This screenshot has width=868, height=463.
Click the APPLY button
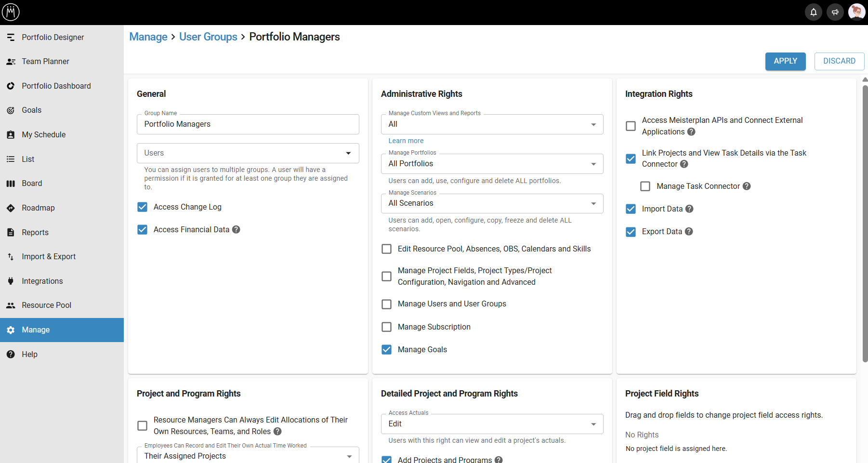785,61
